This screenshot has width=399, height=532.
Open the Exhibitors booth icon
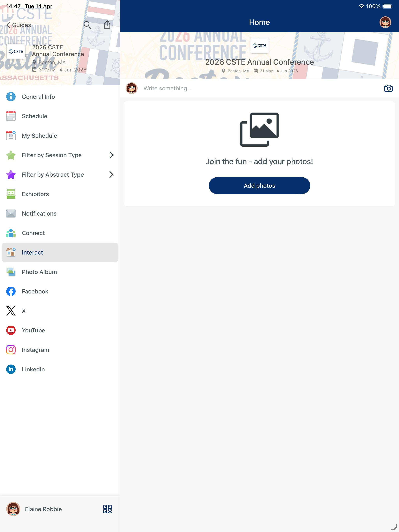click(x=11, y=194)
